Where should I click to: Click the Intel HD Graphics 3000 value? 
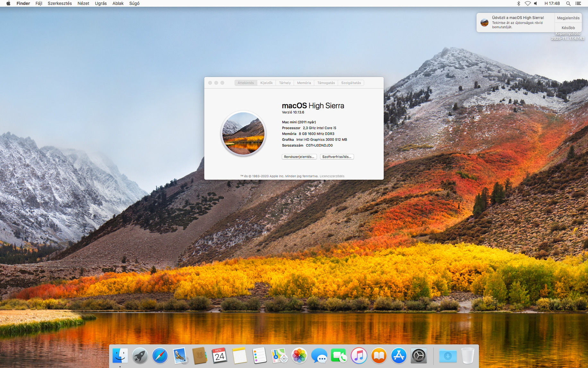[x=322, y=139]
